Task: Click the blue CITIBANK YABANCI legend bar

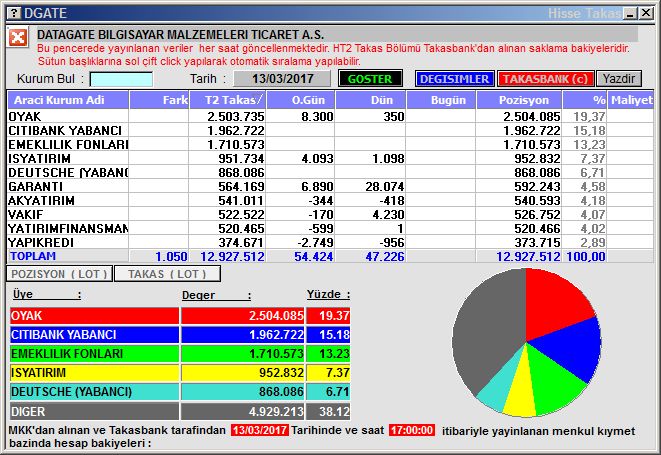Action: pyautogui.click(x=94, y=335)
